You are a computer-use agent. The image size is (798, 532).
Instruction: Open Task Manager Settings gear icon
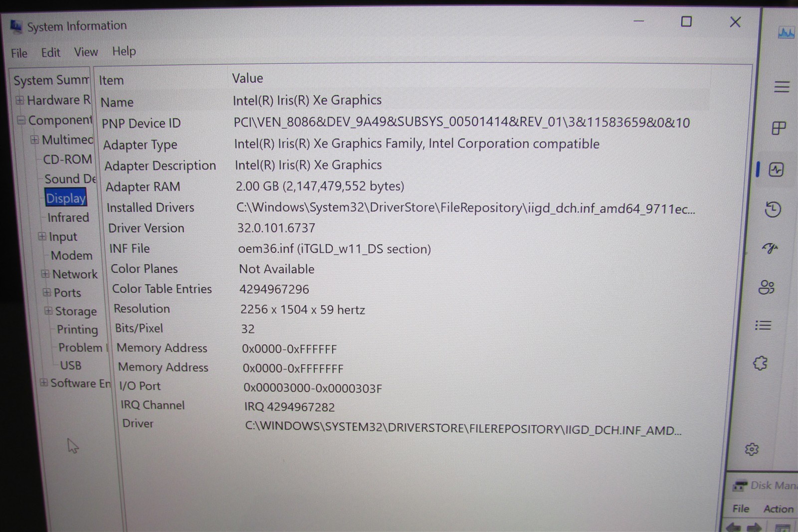pyautogui.click(x=752, y=449)
